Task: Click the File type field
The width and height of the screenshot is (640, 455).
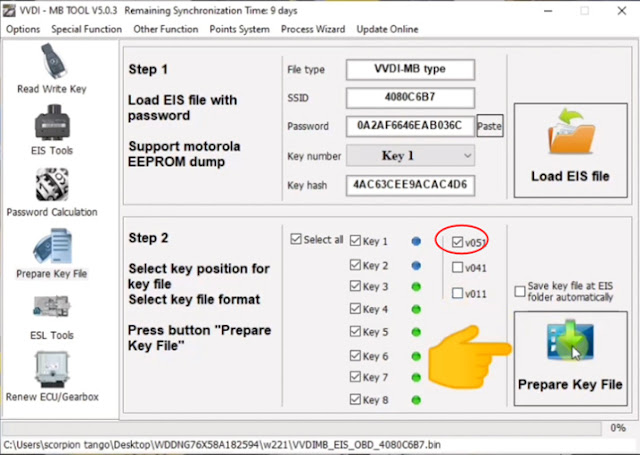Action: 410,69
